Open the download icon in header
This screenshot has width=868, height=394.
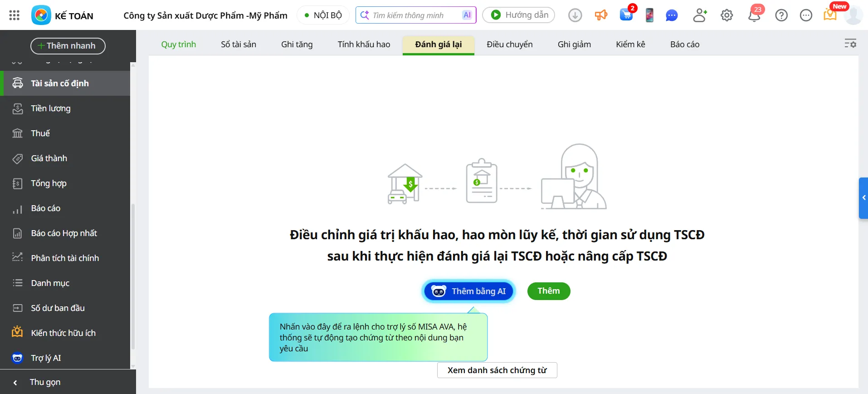pos(575,15)
